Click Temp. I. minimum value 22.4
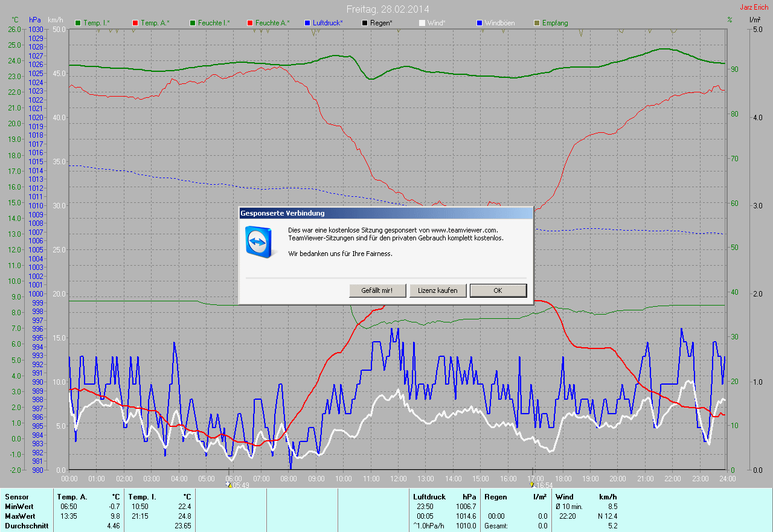 (x=185, y=507)
